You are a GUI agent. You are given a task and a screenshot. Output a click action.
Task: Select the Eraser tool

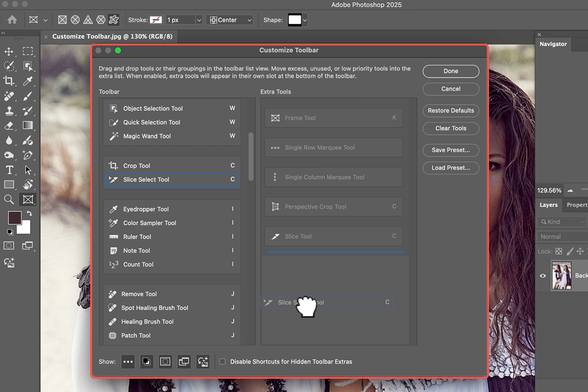point(9,125)
